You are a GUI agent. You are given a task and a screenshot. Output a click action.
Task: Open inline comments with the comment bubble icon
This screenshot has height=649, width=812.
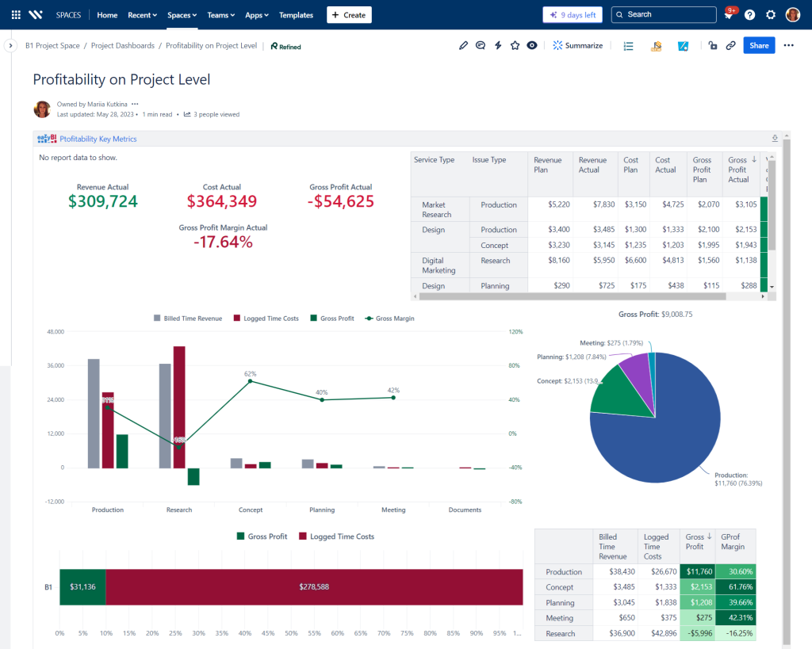coord(481,45)
